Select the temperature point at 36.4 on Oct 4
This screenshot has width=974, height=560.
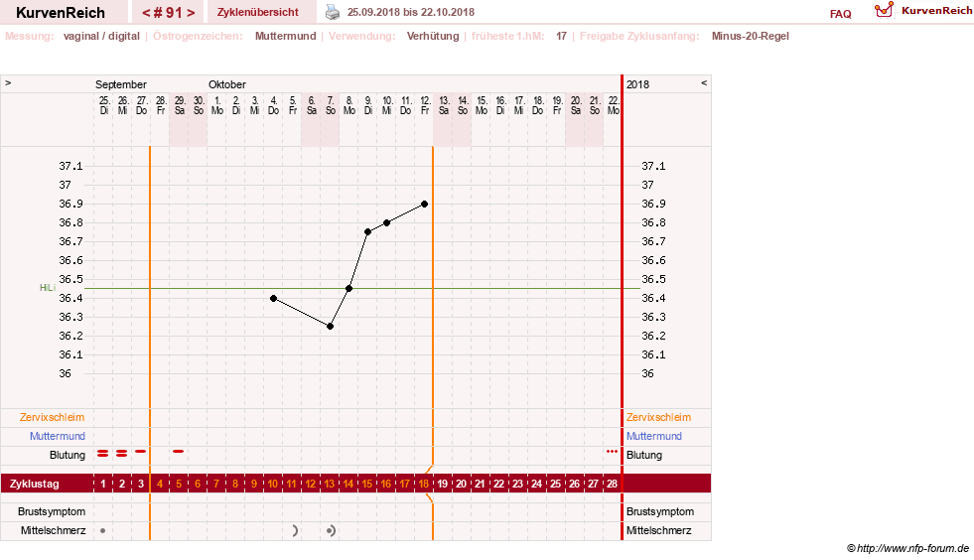coord(273,298)
